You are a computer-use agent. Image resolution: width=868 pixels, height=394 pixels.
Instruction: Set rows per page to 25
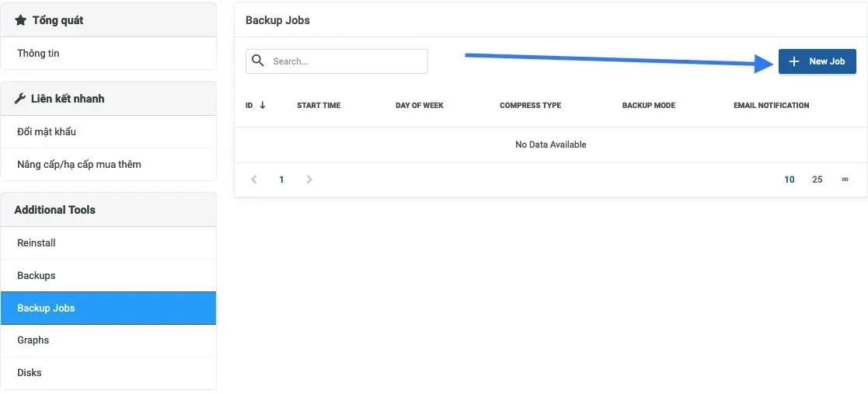817,180
